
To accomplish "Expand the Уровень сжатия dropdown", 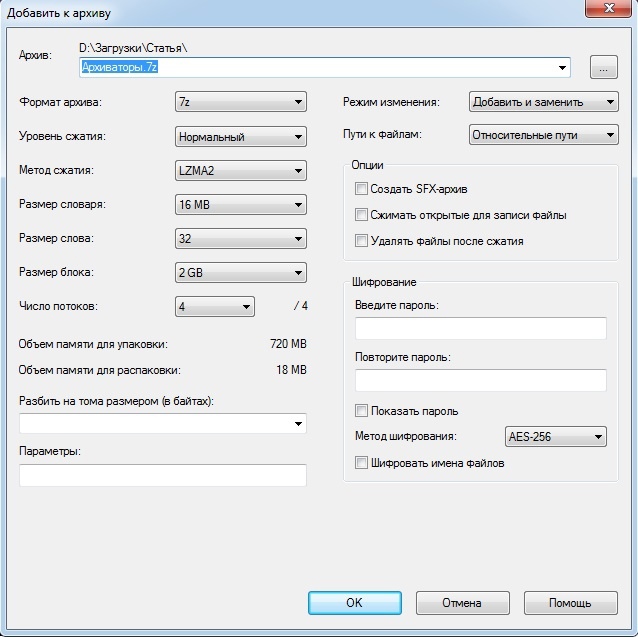I will coord(240,137).
